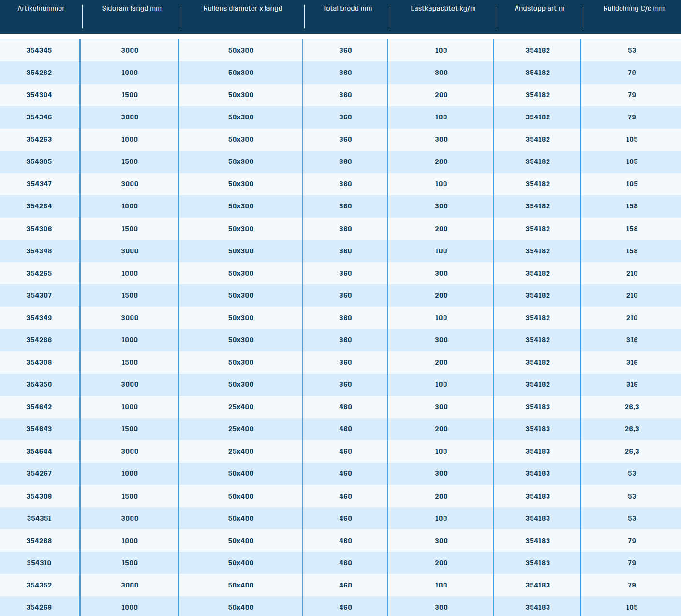
Task: Select article number 354350
Action: pos(39,384)
